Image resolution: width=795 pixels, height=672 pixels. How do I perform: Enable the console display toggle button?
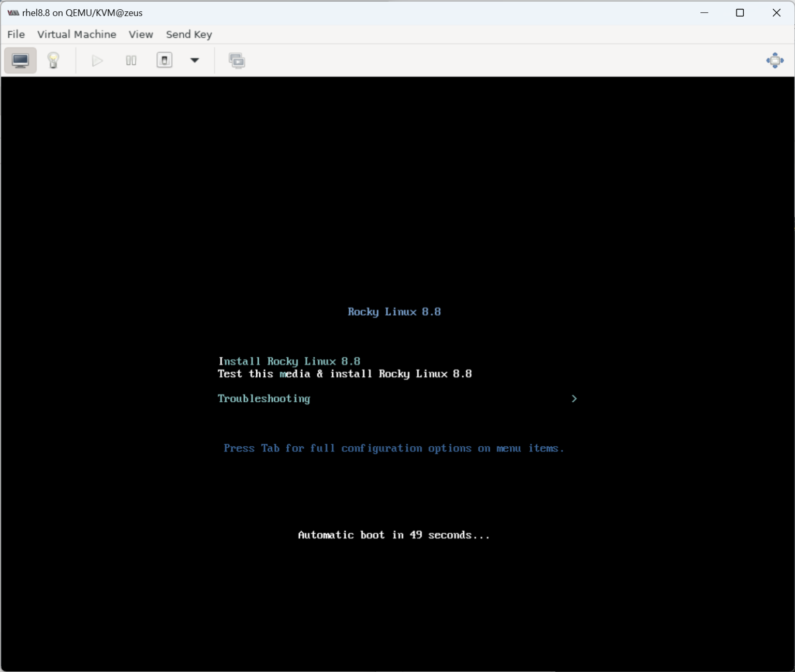point(20,61)
